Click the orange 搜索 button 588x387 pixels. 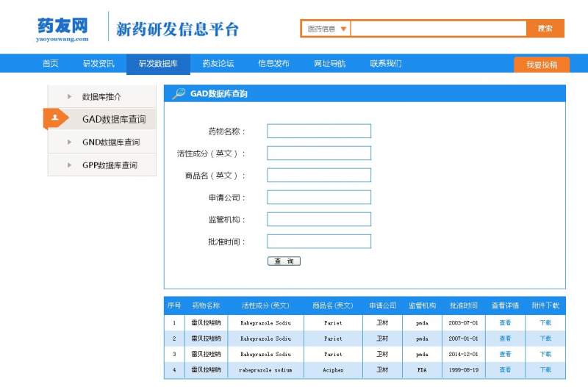[545, 29]
